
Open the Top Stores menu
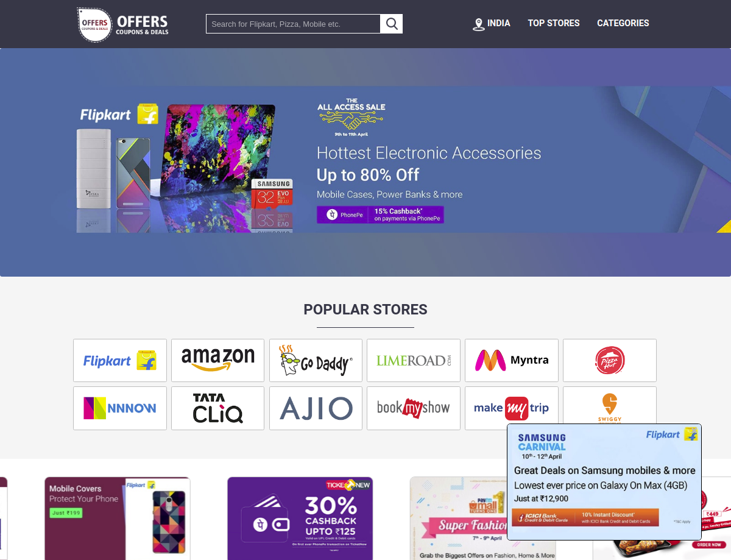(554, 23)
